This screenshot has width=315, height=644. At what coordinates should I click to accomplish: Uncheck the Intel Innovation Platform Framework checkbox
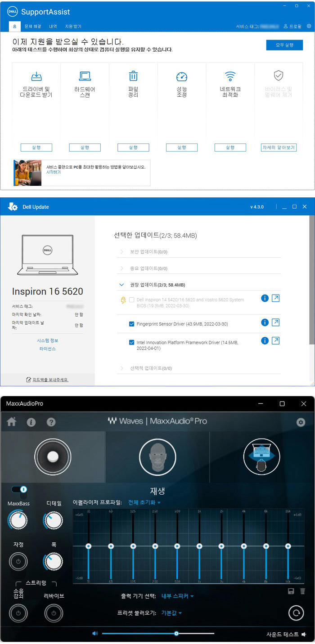[131, 342]
